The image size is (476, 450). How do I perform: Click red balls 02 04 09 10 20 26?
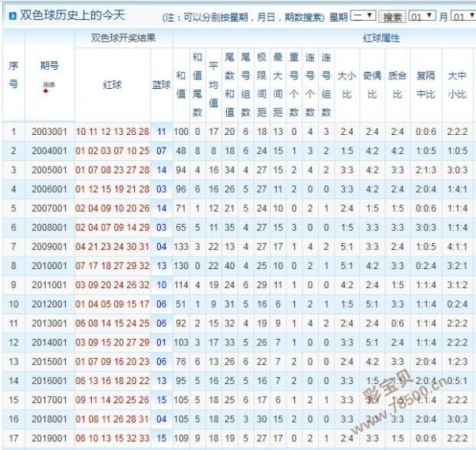(113, 208)
